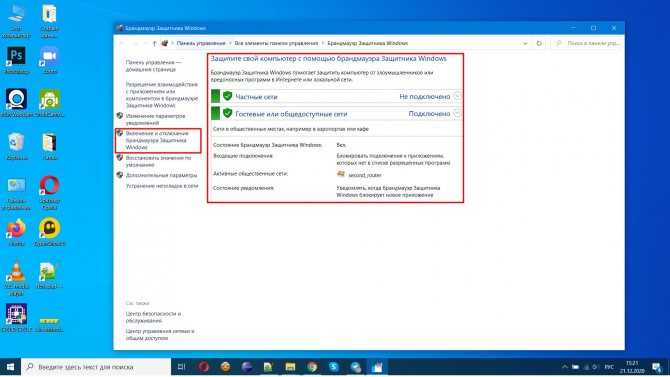Screen dimensions: 670x377
Task: Click the Подключено status text
Action: click(x=429, y=114)
